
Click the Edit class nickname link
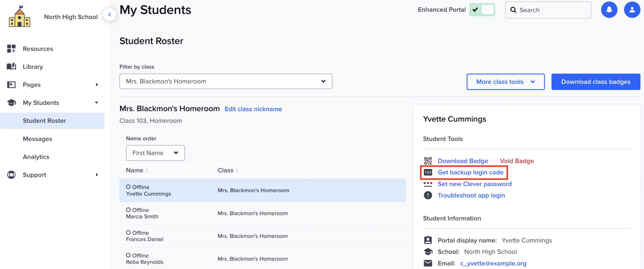(253, 109)
